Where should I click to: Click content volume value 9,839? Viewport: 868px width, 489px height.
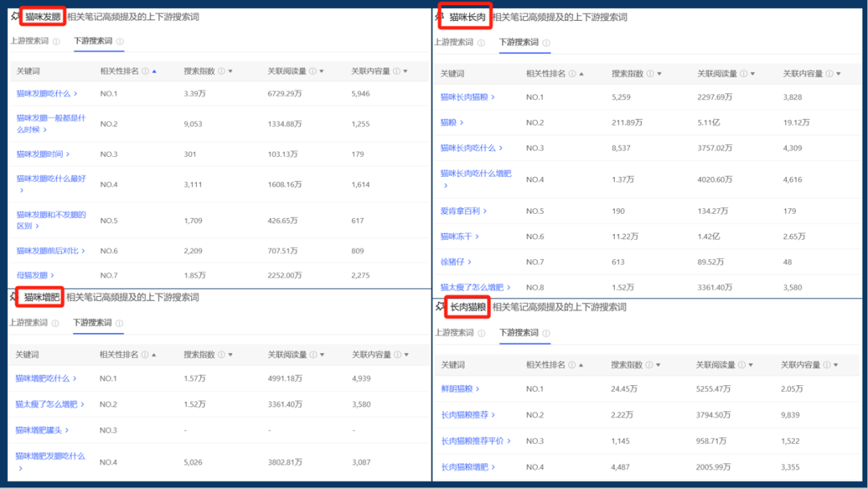790,415
